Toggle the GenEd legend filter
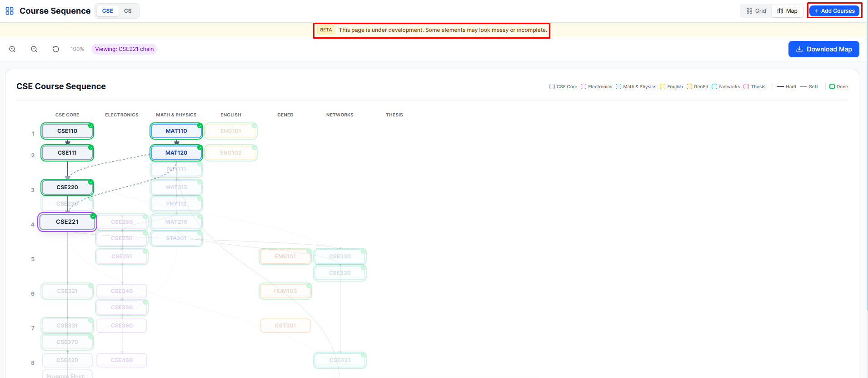This screenshot has height=378, width=868. [697, 86]
